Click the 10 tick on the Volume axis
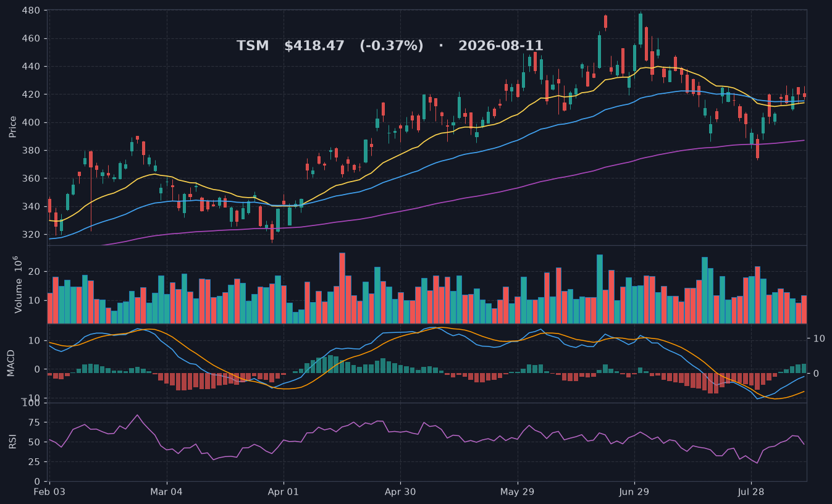Screen dimensions: 832x504 pos(35,300)
